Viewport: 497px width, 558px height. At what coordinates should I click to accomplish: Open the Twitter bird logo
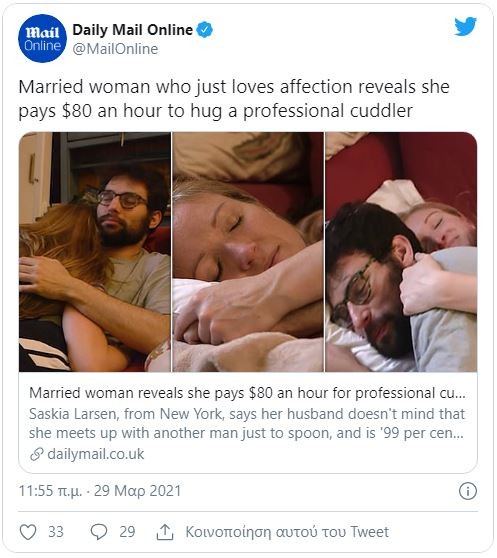465,26
